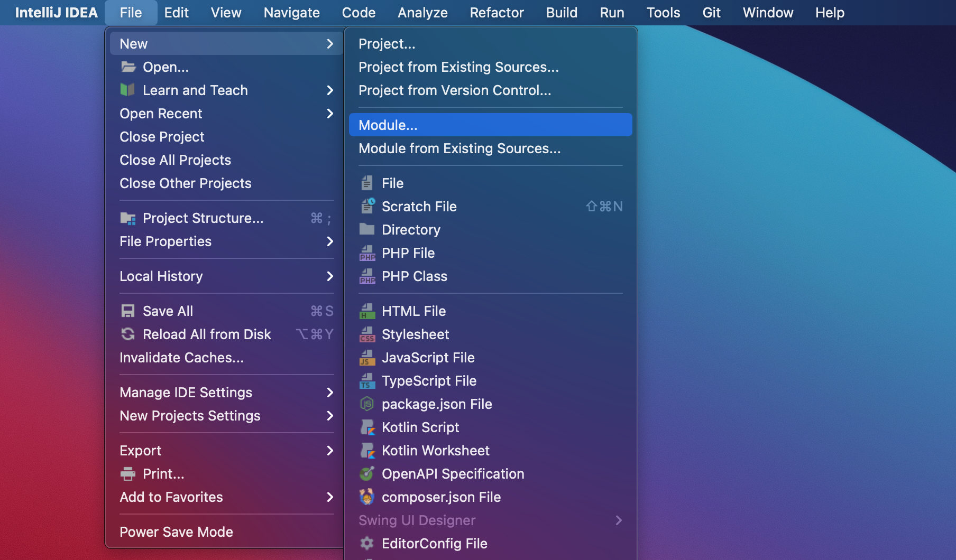This screenshot has height=560, width=956.
Task: Click the Kotlin Script icon
Action: click(x=367, y=427)
